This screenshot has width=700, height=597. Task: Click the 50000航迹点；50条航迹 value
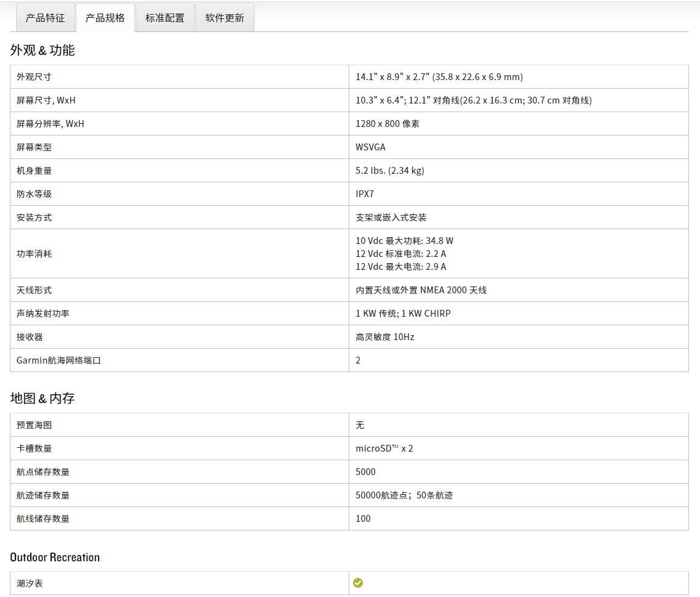[x=404, y=495]
